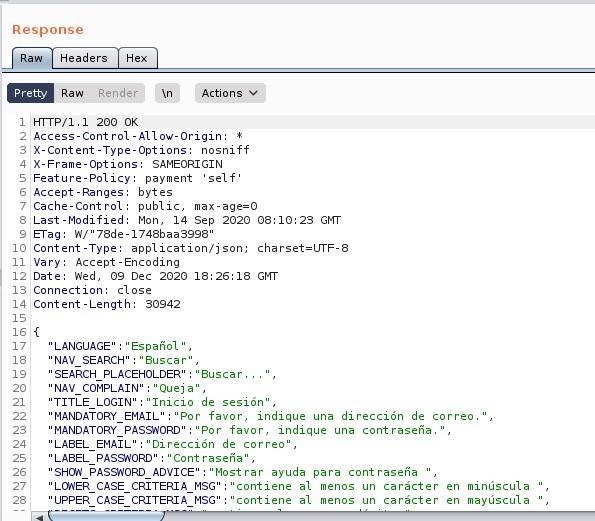Select the Pretty view mode
Viewport: 595px width, 521px height.
(x=31, y=93)
